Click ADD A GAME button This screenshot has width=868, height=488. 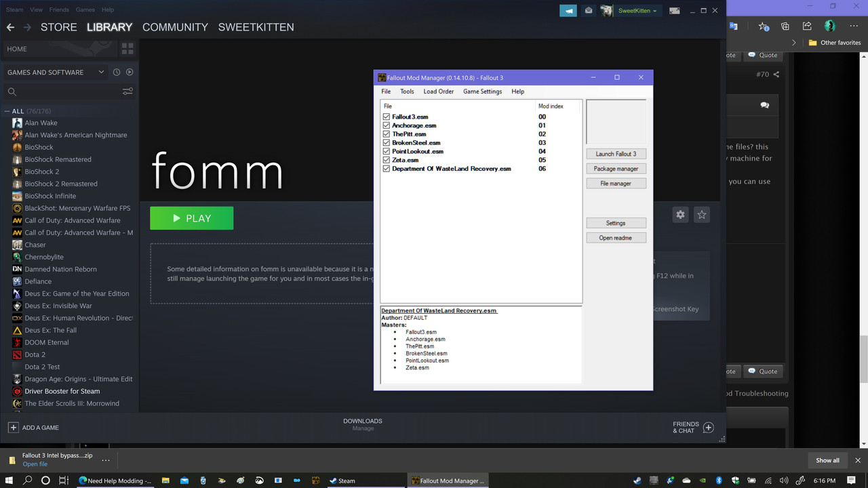pyautogui.click(x=33, y=428)
